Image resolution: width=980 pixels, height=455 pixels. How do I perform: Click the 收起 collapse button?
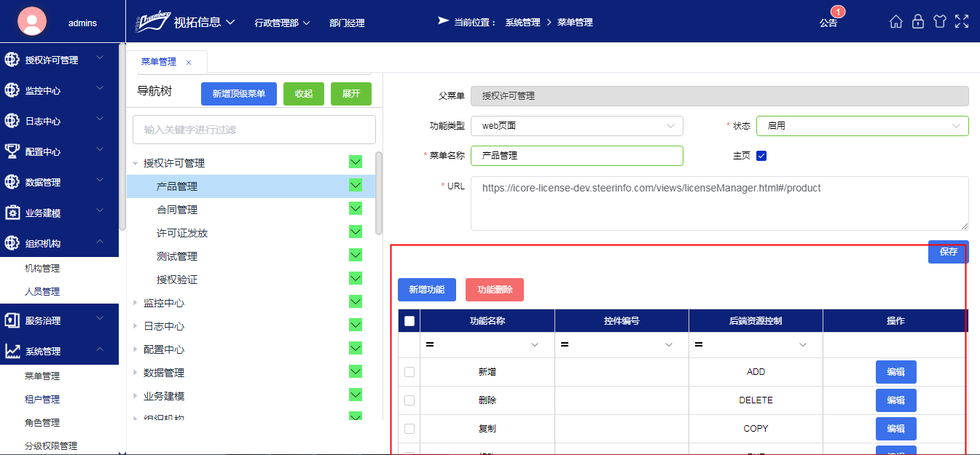[304, 94]
